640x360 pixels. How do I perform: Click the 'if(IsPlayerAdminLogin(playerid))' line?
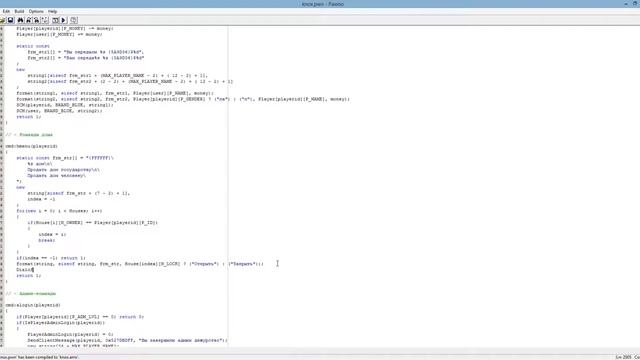click(60, 323)
